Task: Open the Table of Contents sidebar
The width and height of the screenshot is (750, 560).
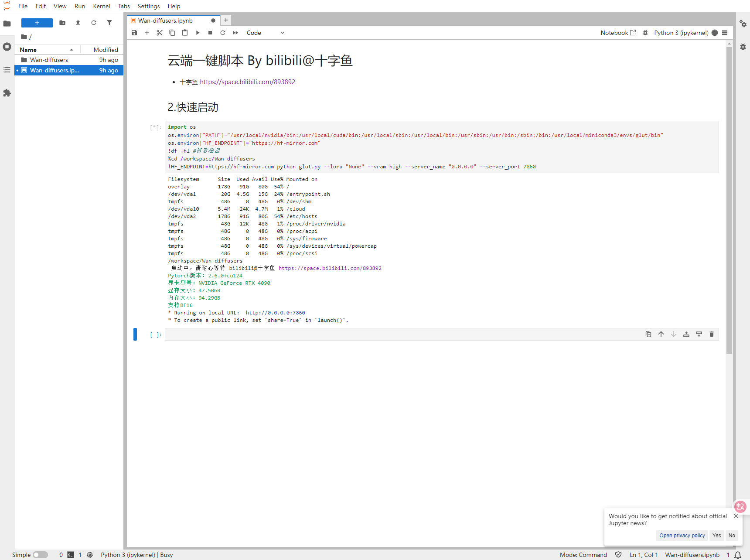Action: (7, 70)
